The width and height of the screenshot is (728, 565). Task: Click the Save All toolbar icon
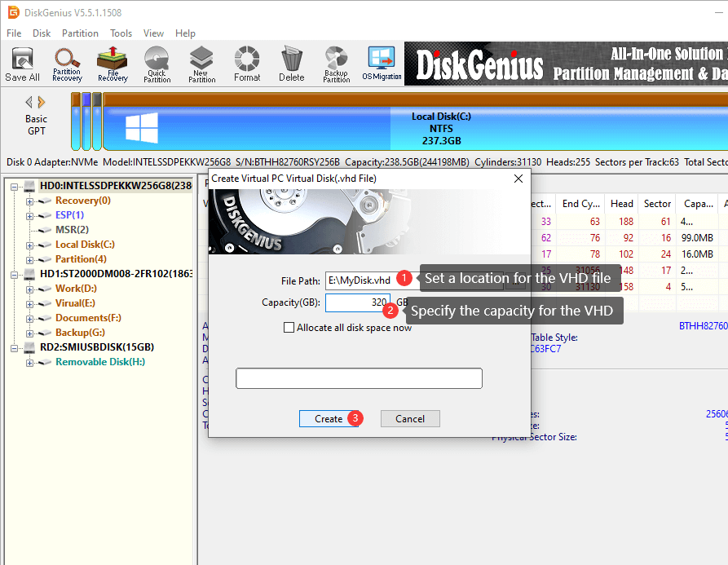pos(22,64)
